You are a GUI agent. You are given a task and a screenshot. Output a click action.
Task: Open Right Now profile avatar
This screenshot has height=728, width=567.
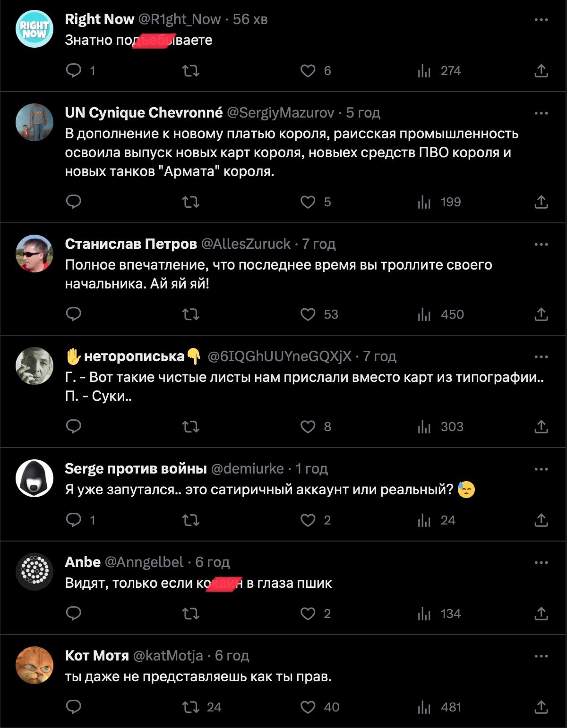(34, 28)
